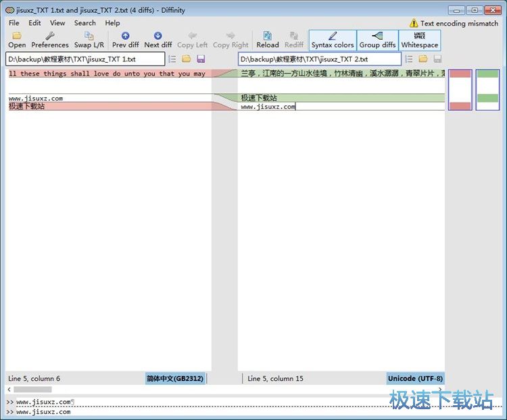Click the right overview diff map
The width and height of the screenshot is (507, 420).
coord(487,90)
